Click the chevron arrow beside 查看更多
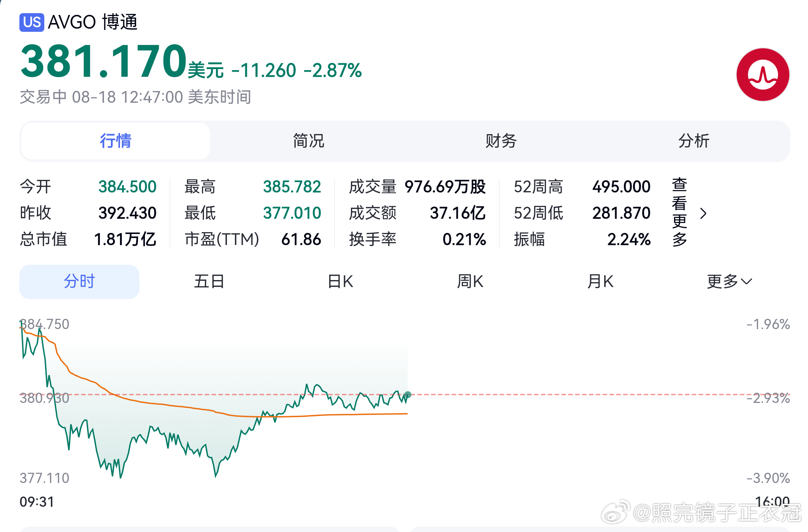Viewport: 808px width, 532px height. click(x=703, y=213)
